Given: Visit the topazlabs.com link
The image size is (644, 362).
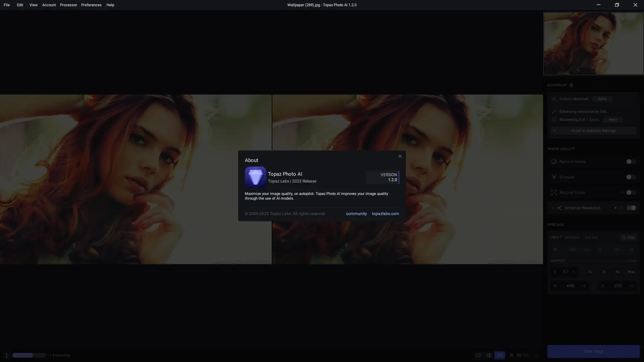Looking at the screenshot, I should click(385, 214).
